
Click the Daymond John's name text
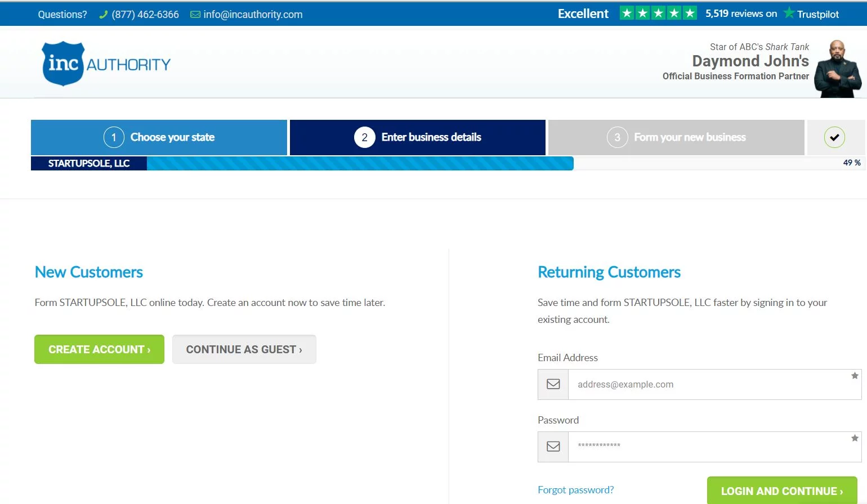pyautogui.click(x=750, y=61)
